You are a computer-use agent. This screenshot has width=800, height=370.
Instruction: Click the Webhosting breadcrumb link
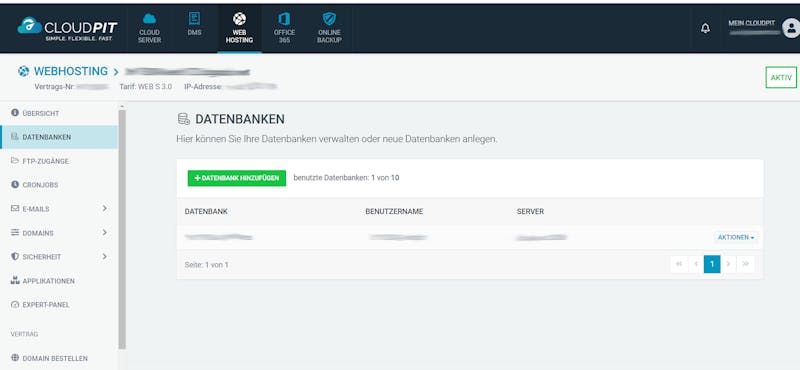tap(71, 71)
